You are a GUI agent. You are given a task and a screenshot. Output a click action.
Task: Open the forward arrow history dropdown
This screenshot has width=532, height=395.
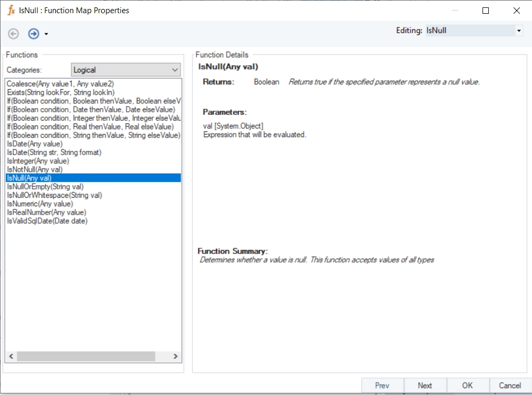coord(46,34)
